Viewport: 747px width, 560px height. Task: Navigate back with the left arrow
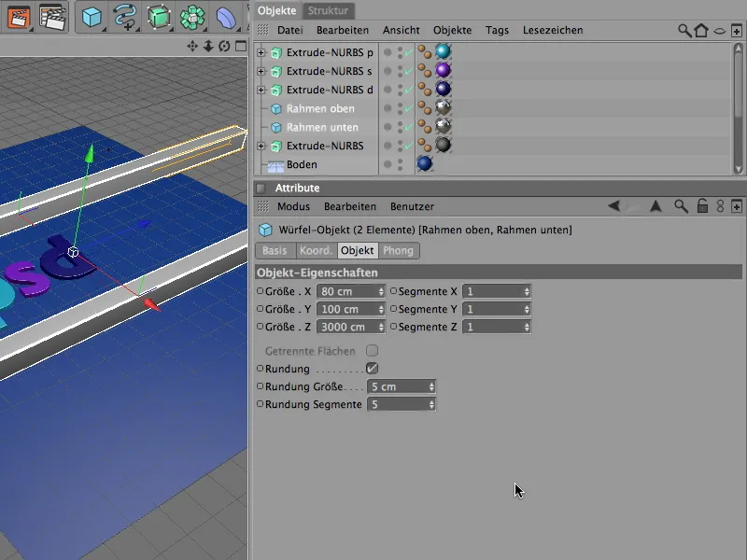point(613,206)
